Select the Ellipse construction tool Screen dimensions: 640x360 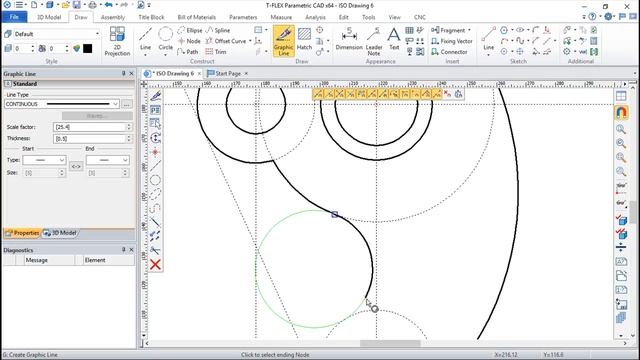(190, 30)
